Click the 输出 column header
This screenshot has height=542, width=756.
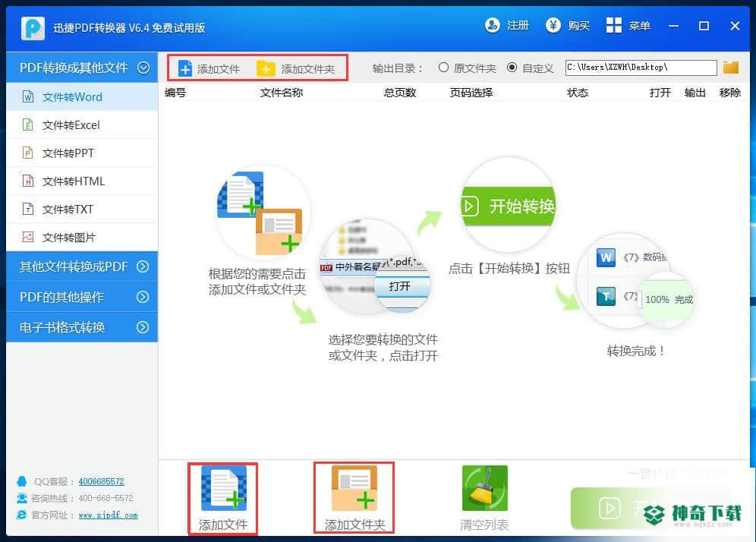coord(695,93)
